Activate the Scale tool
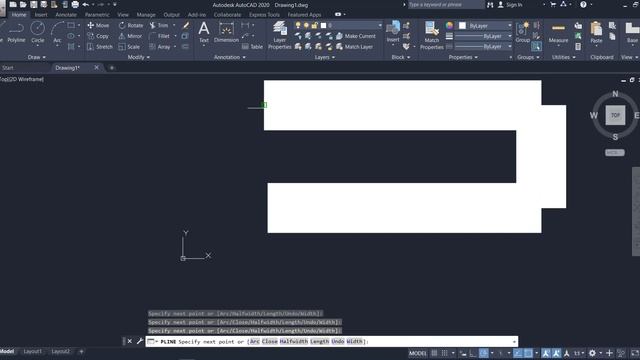Screen dimensions: 640x360 (129, 47)
